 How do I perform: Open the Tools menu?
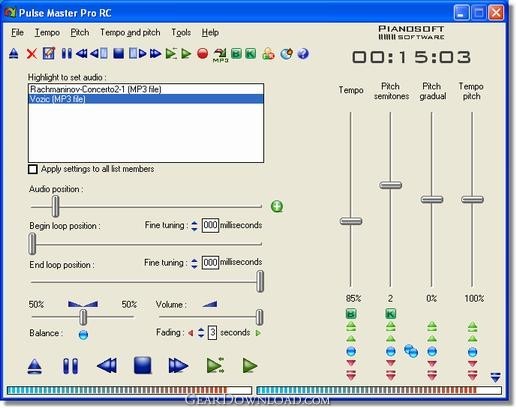(x=181, y=32)
